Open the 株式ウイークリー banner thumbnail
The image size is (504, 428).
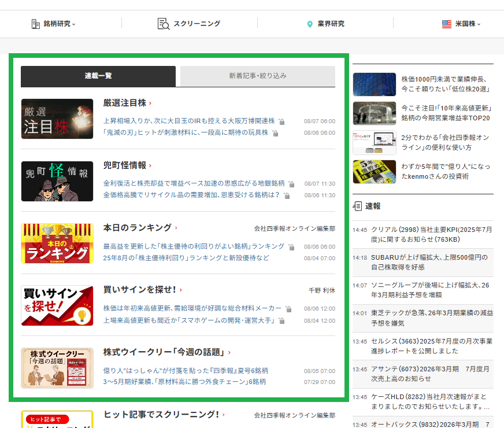tap(57, 368)
